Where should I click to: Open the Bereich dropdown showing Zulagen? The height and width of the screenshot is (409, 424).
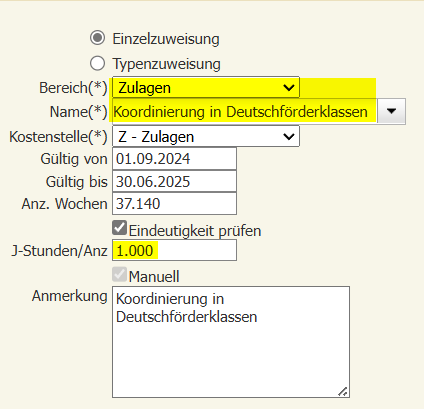tap(206, 88)
